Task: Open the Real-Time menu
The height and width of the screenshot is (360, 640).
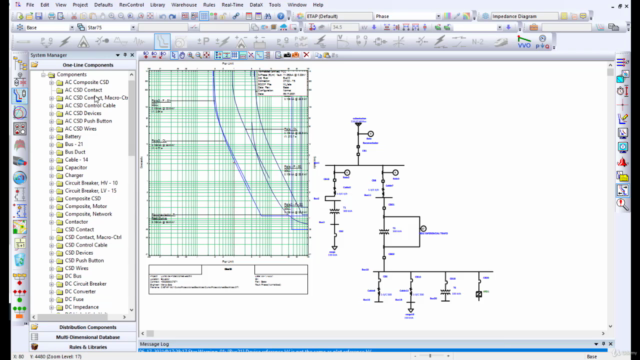Action: (232, 5)
